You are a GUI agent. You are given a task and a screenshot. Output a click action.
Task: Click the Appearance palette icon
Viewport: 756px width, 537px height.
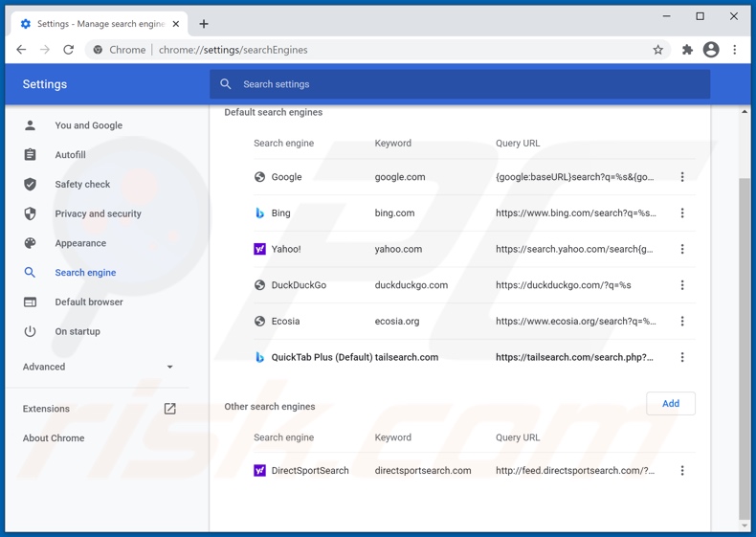(x=30, y=243)
